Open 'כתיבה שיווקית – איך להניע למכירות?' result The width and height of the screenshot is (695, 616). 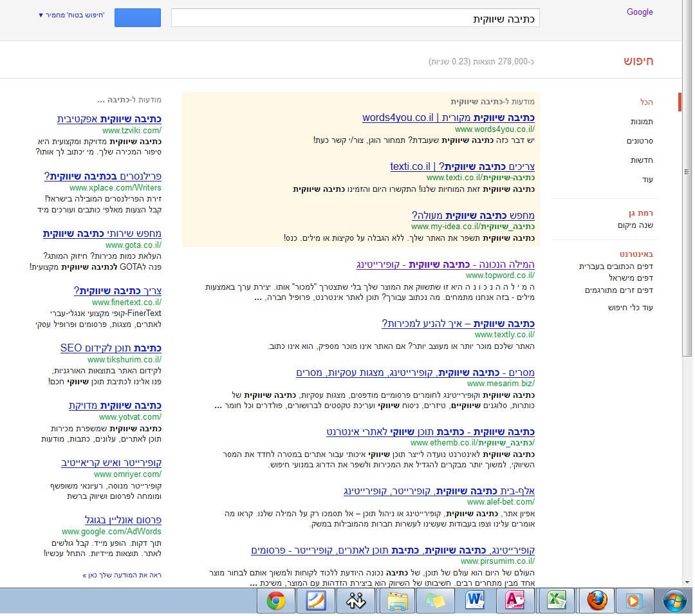(x=458, y=324)
